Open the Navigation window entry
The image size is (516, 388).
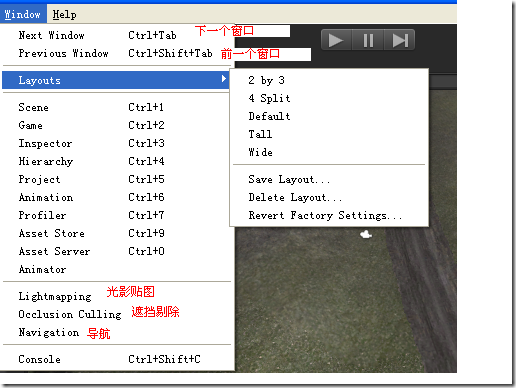click(x=117, y=332)
